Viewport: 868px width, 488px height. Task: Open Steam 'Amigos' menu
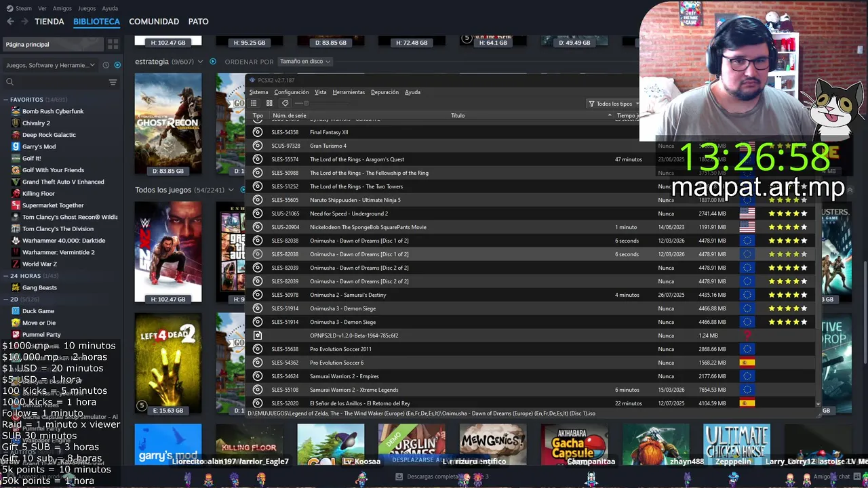click(62, 9)
